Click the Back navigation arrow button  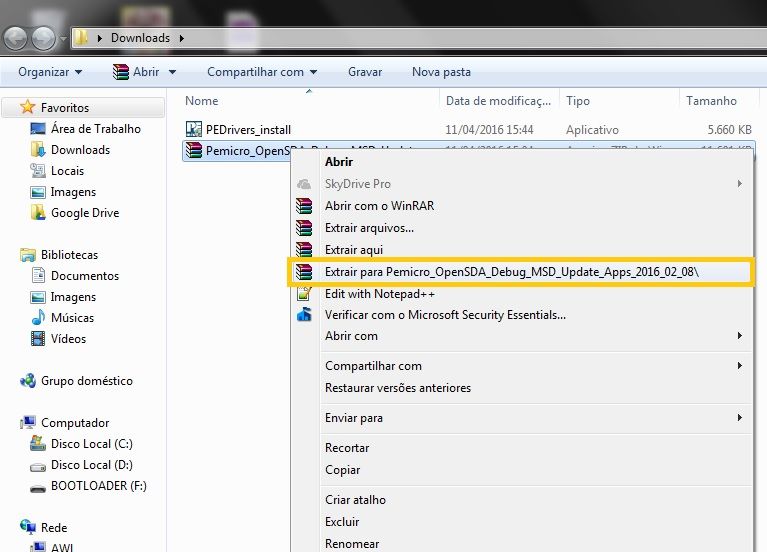pyautogui.click(x=15, y=38)
